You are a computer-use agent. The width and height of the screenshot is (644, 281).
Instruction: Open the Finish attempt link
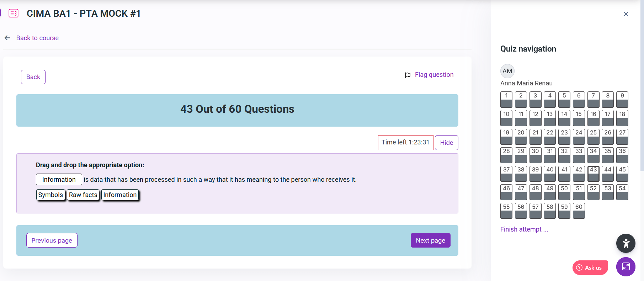[x=524, y=229]
